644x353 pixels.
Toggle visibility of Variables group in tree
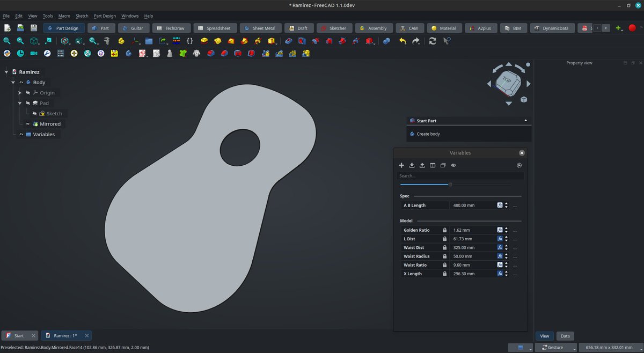(21, 134)
